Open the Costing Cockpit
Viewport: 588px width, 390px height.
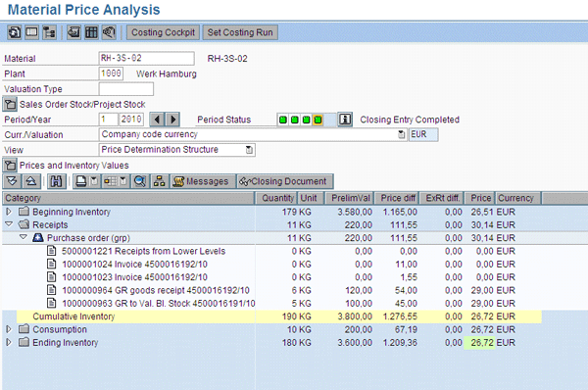pyautogui.click(x=163, y=32)
